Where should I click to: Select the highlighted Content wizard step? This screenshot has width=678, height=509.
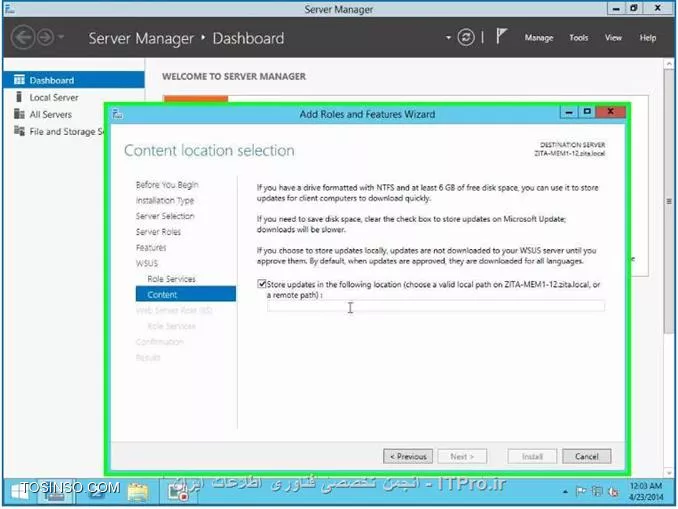point(186,294)
